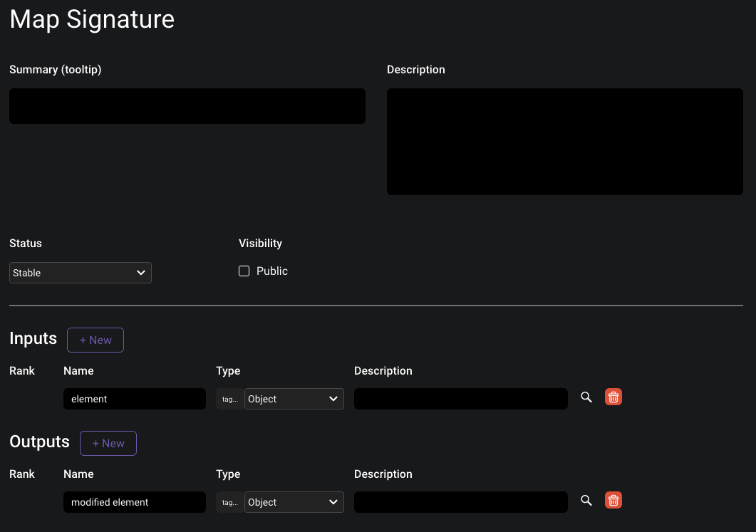
Task: Focus the Summary (tooltip) text field
Action: (x=187, y=106)
